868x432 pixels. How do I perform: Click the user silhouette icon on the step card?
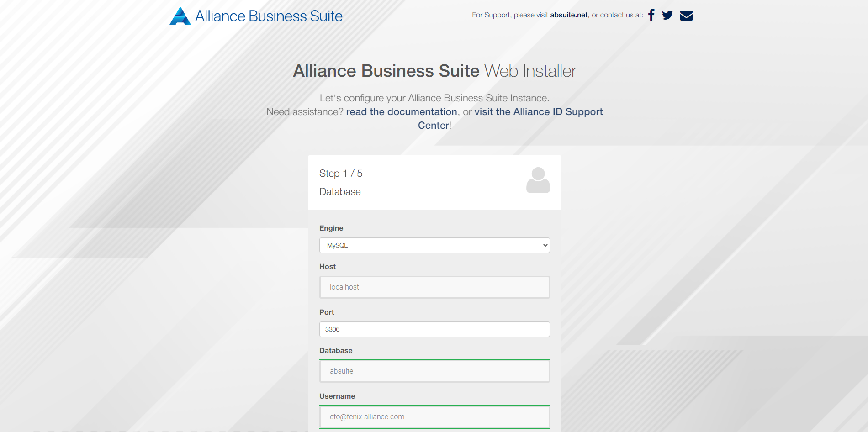coord(538,181)
